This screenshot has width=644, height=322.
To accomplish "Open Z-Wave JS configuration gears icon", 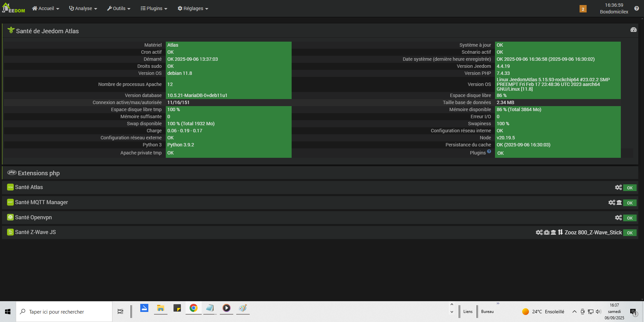I will pos(539,232).
